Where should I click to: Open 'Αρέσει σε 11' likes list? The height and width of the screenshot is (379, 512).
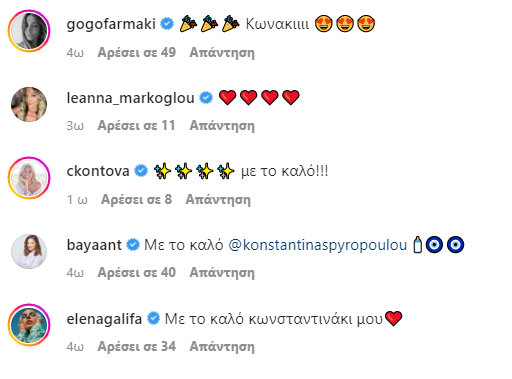coord(136,126)
